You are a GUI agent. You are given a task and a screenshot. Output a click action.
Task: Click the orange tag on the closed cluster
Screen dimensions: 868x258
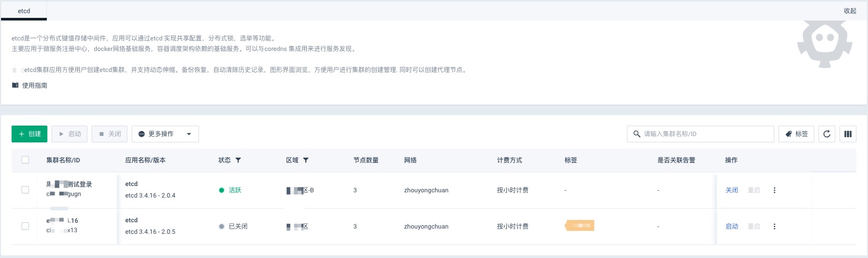point(580,226)
